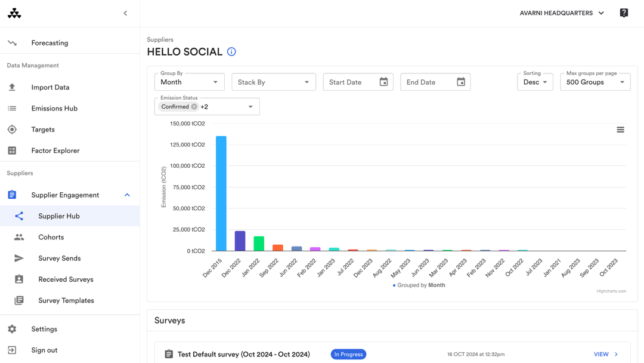Click the info icon beside HELLO SOCIAL
644x363 pixels.
(231, 52)
